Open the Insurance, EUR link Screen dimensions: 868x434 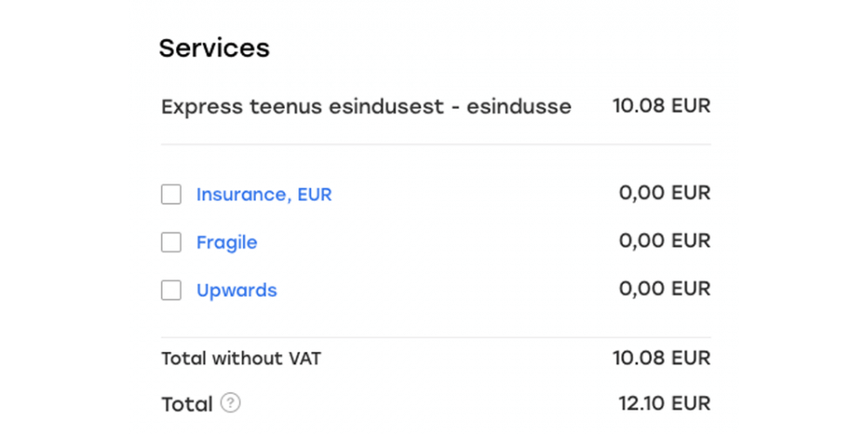(x=264, y=194)
